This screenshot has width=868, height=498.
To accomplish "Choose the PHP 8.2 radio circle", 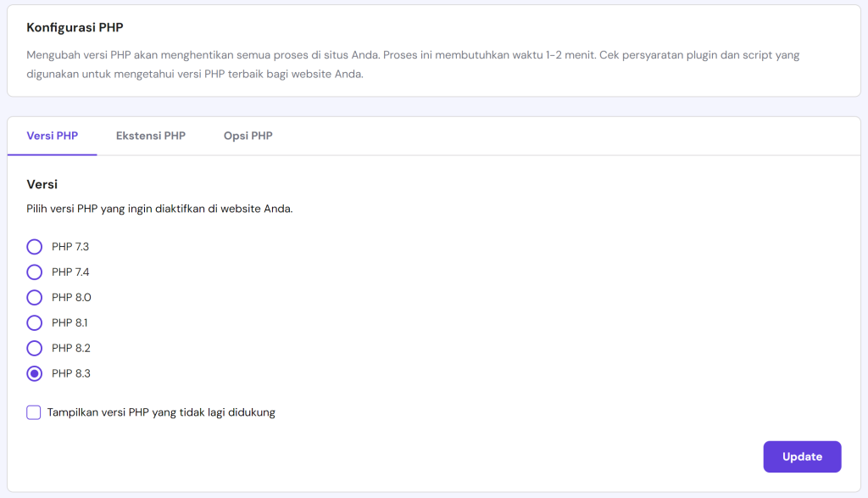I will 34,348.
